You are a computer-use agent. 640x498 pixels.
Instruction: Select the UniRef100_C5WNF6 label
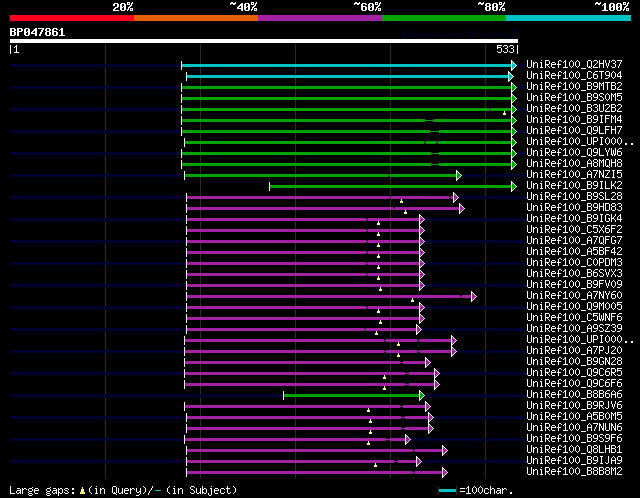(574, 318)
